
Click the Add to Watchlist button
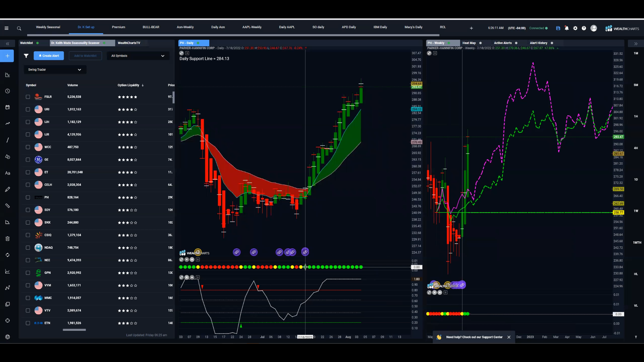click(85, 56)
